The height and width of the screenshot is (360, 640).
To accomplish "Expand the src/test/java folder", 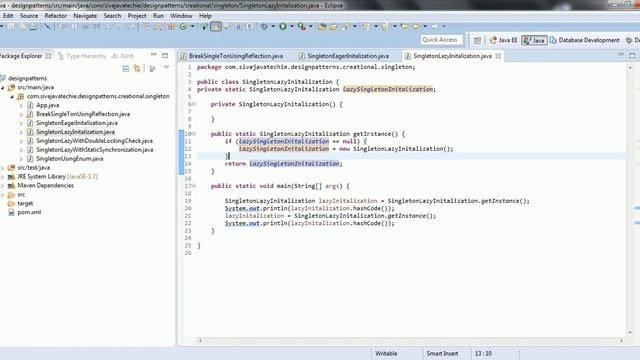I will (x=3, y=168).
